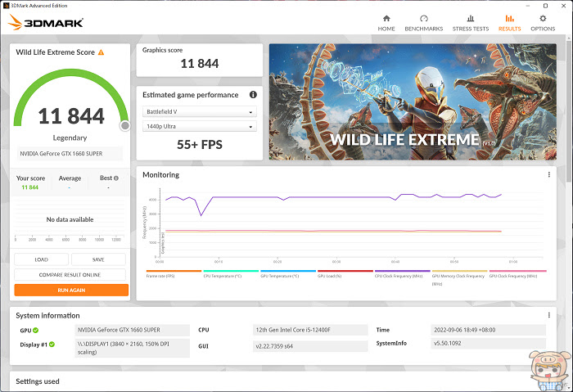573x392 pixels.
Task: Click the GPU field in System information
Action: (133, 330)
